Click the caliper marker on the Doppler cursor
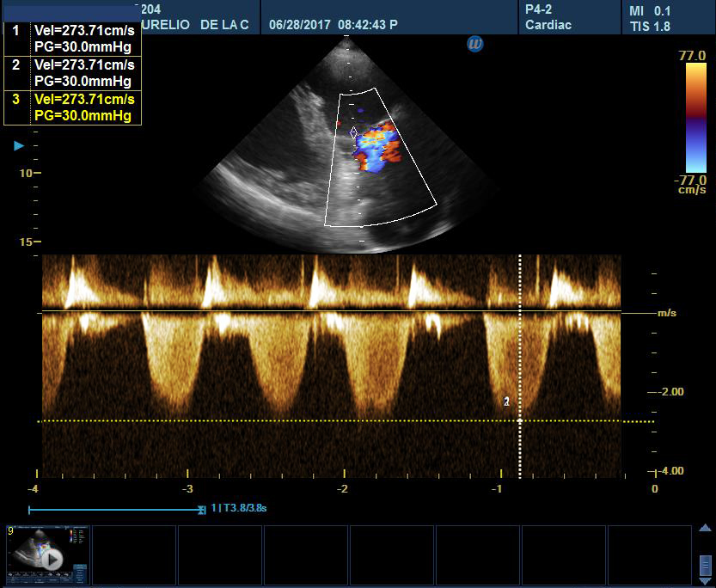This screenshot has width=716, height=588. click(x=519, y=421)
